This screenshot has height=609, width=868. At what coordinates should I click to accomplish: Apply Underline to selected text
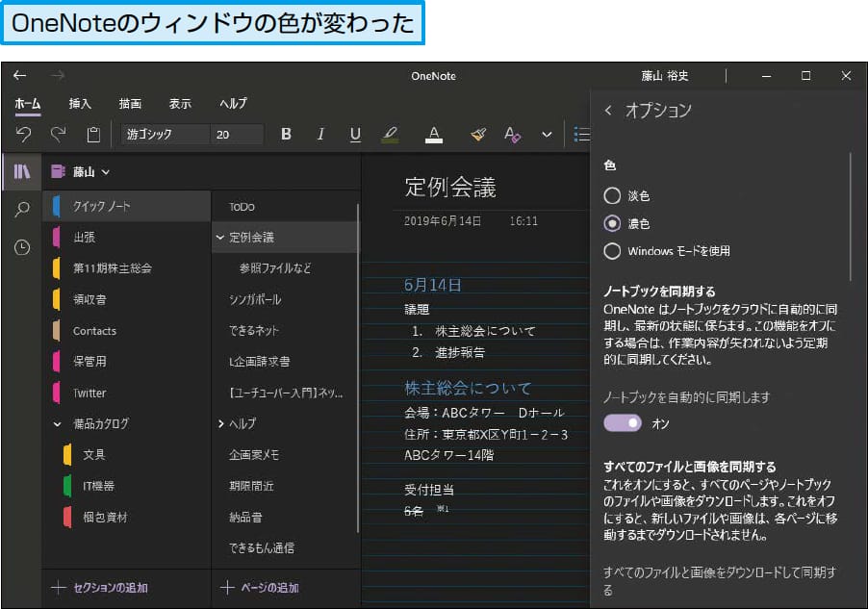[355, 135]
